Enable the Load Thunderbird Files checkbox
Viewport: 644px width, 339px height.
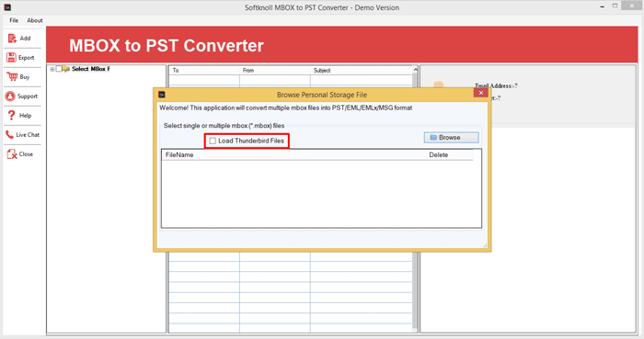(x=213, y=141)
